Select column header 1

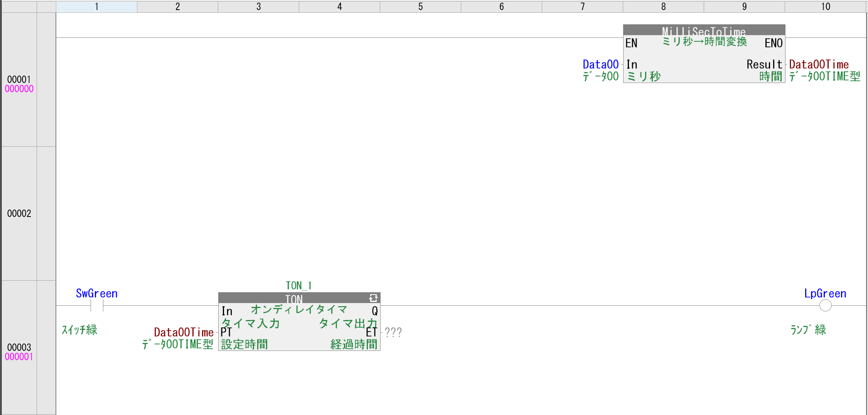click(97, 7)
